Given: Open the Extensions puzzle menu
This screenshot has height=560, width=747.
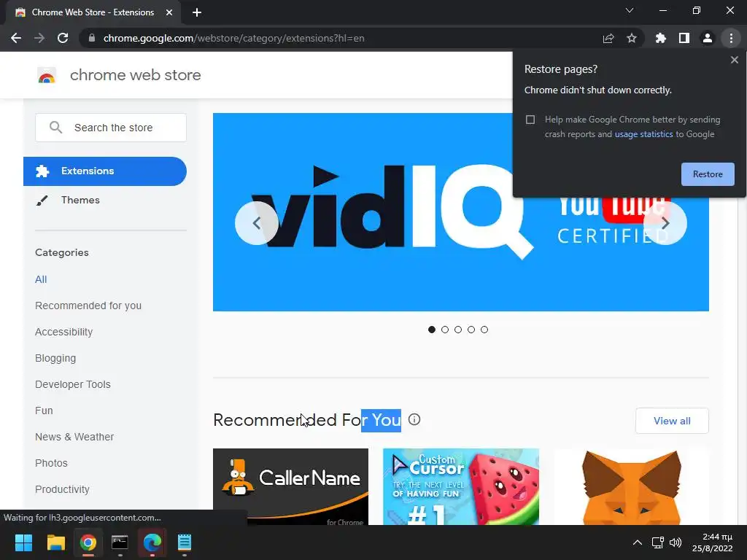Looking at the screenshot, I should pyautogui.click(x=661, y=38).
